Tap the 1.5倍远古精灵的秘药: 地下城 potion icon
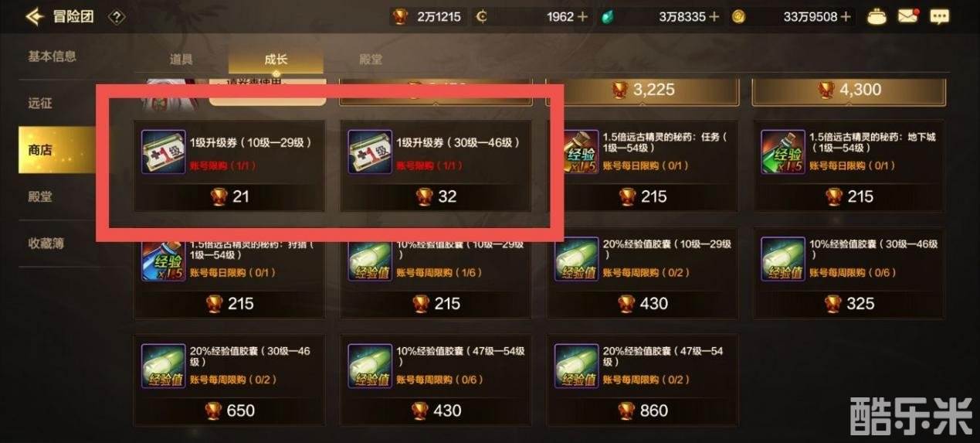980x443 pixels. pyautogui.click(x=783, y=152)
